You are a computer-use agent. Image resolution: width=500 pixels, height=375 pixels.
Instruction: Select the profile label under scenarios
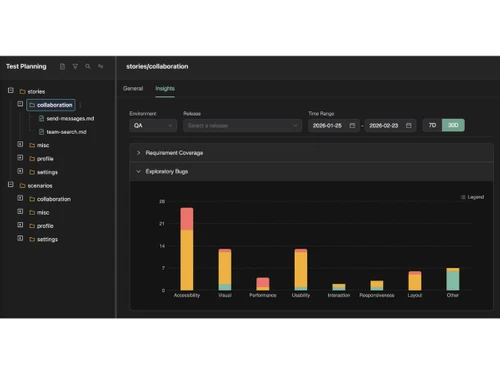tap(45, 226)
